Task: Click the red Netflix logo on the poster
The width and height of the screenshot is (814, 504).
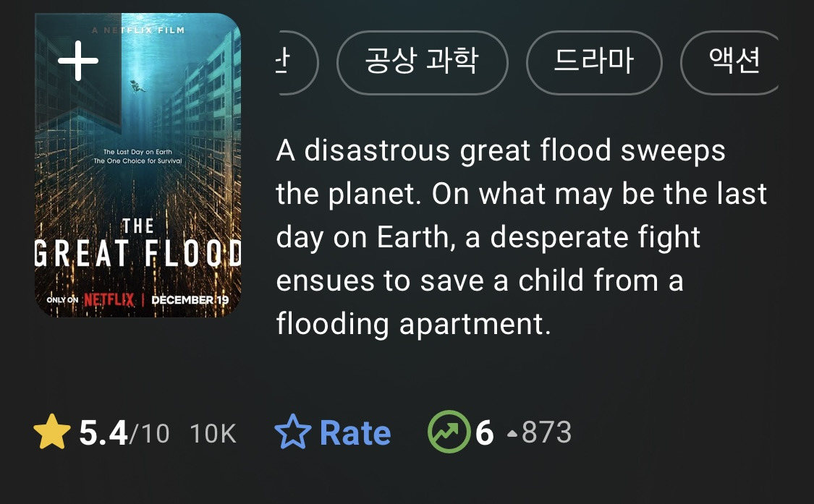Action: click(x=109, y=299)
